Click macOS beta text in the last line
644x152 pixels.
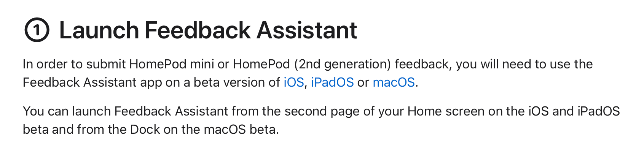(x=241, y=130)
